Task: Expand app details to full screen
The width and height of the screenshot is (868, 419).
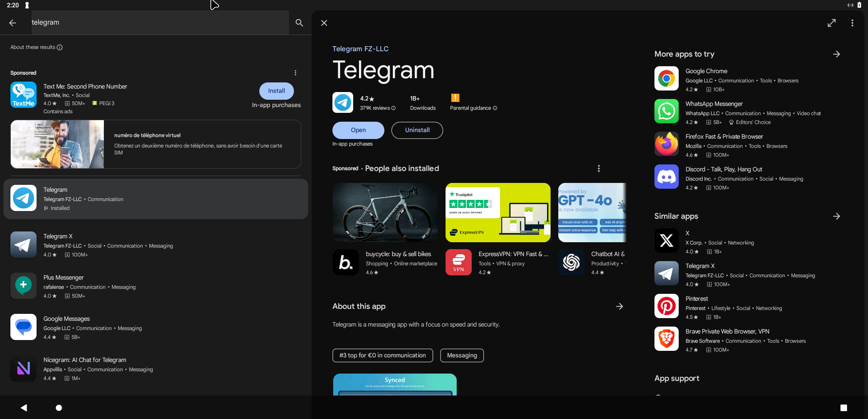Action: [x=831, y=23]
